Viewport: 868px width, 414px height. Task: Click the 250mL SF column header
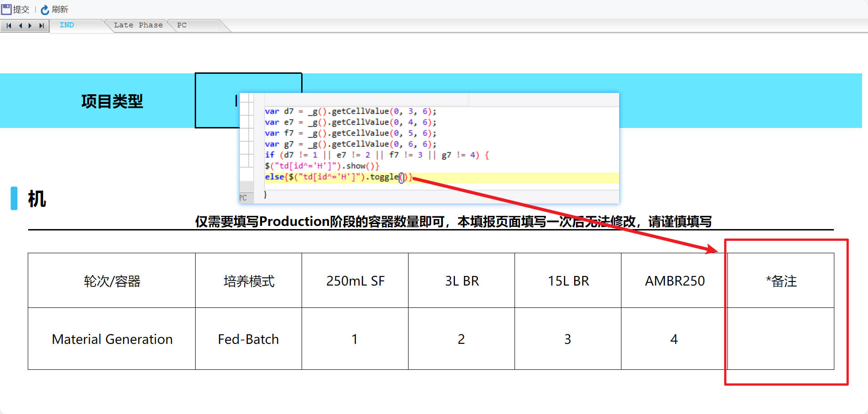(x=355, y=281)
